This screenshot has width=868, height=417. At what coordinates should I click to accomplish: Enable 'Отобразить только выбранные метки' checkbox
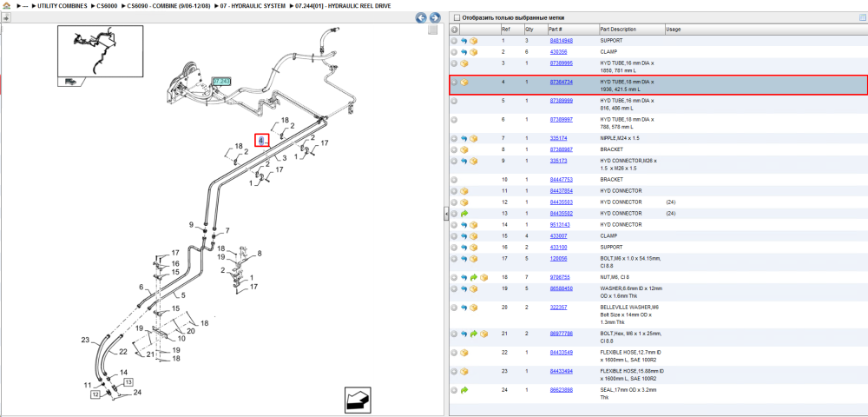(x=456, y=17)
